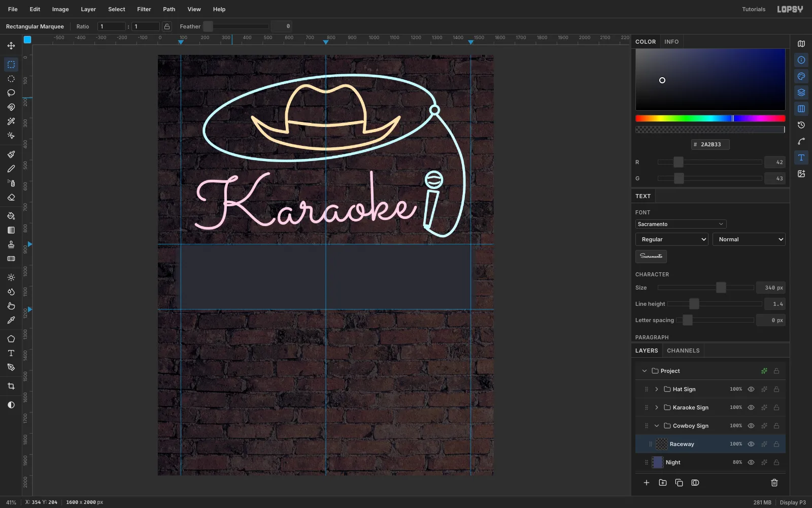The image size is (812, 508).
Task: Hide the Hat Sign group
Action: coord(751,389)
